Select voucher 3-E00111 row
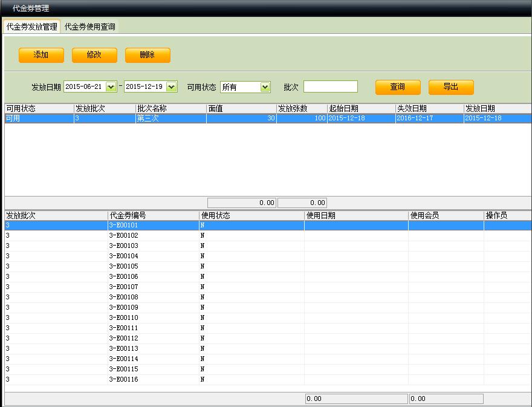Screen dimensions: 532x407 [x=268, y=328]
